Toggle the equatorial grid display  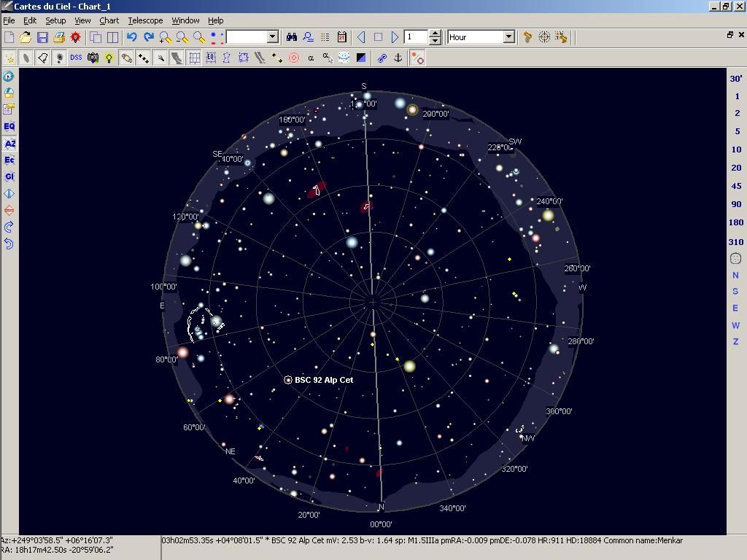click(x=209, y=58)
